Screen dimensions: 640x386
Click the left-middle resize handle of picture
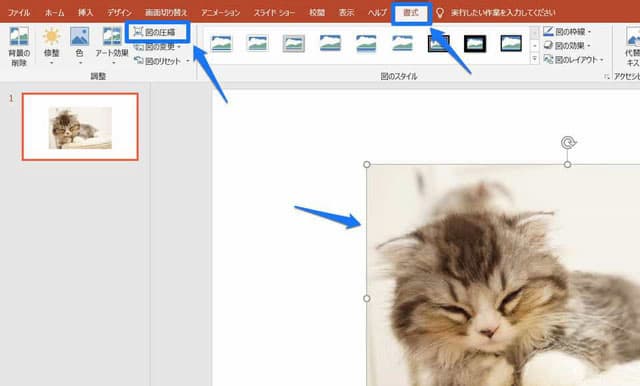(x=367, y=299)
